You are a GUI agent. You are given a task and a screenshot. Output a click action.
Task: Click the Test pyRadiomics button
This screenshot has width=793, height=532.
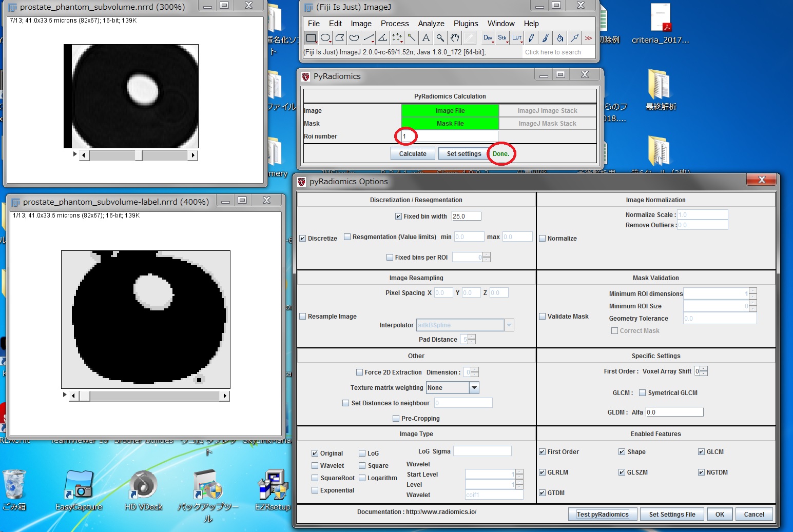602,514
